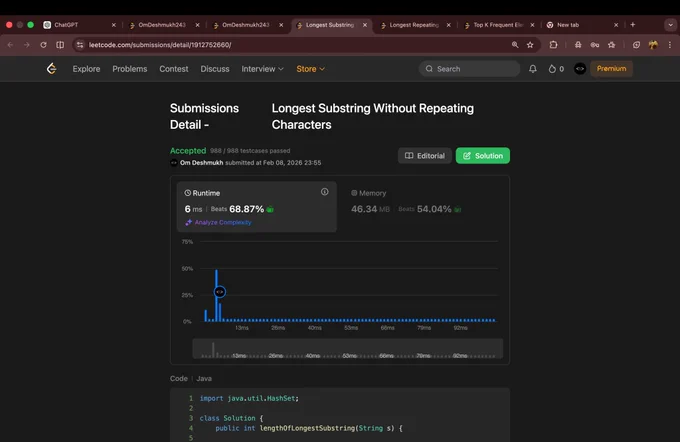Close the Top K Frequent Elements tab
Screen dimensions: 680x442
pos(532,25)
